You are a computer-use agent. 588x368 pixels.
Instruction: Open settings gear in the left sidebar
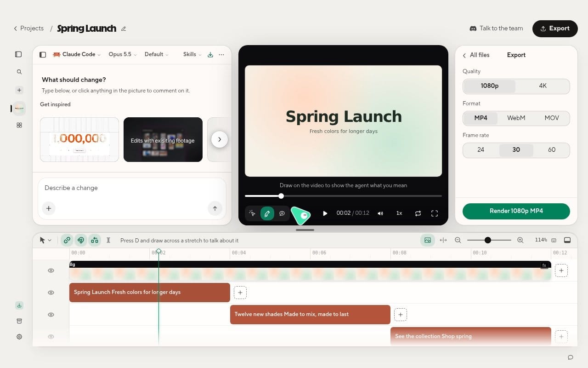tap(19, 337)
